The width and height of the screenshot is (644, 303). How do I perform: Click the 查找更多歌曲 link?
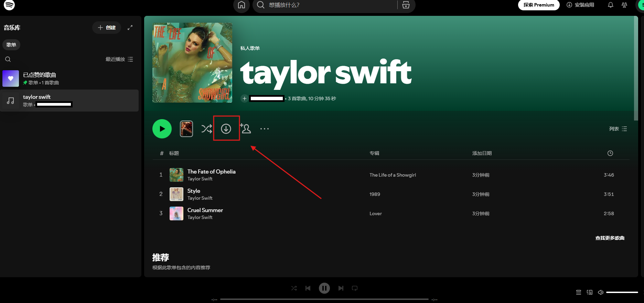coord(610,238)
